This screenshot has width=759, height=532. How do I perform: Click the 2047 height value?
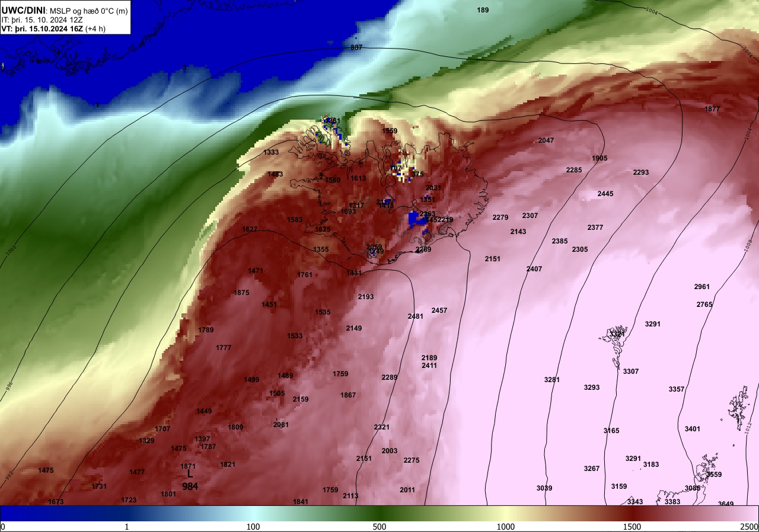[x=546, y=140]
